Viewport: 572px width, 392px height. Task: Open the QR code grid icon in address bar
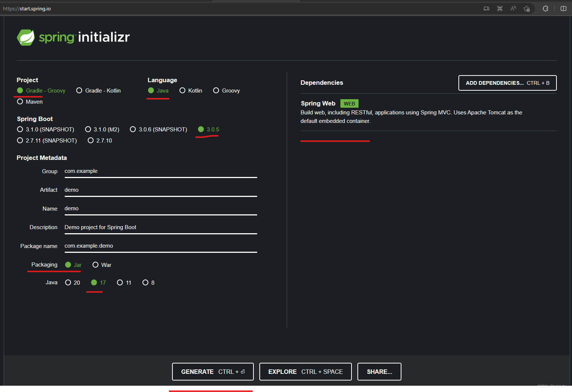coord(500,9)
